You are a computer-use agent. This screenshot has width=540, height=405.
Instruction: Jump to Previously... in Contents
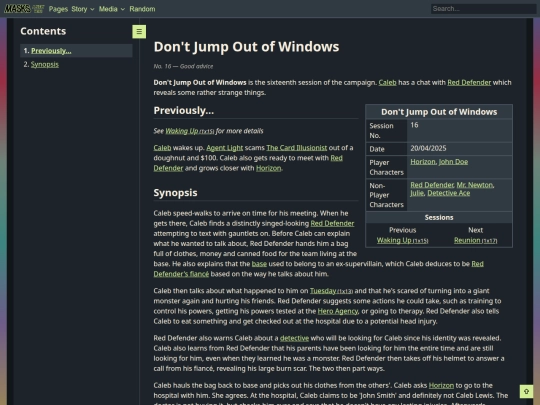51,51
